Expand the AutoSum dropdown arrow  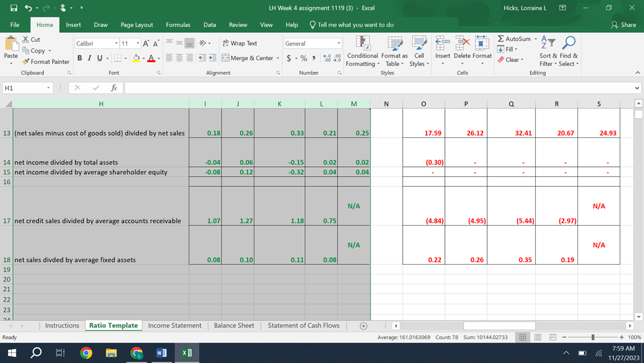(x=536, y=39)
